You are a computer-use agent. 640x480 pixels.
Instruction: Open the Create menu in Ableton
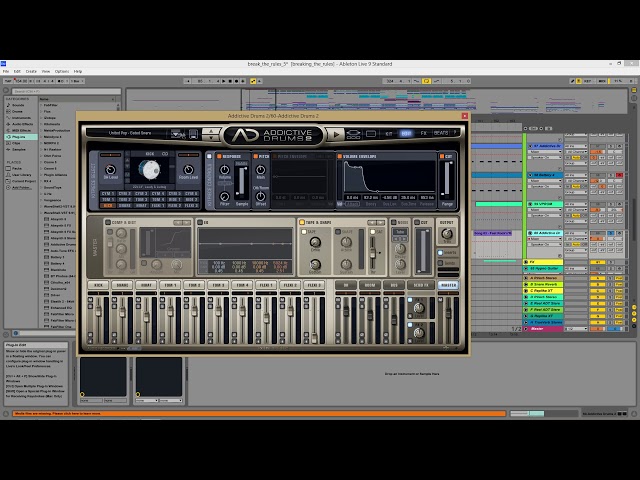pyautogui.click(x=31, y=71)
